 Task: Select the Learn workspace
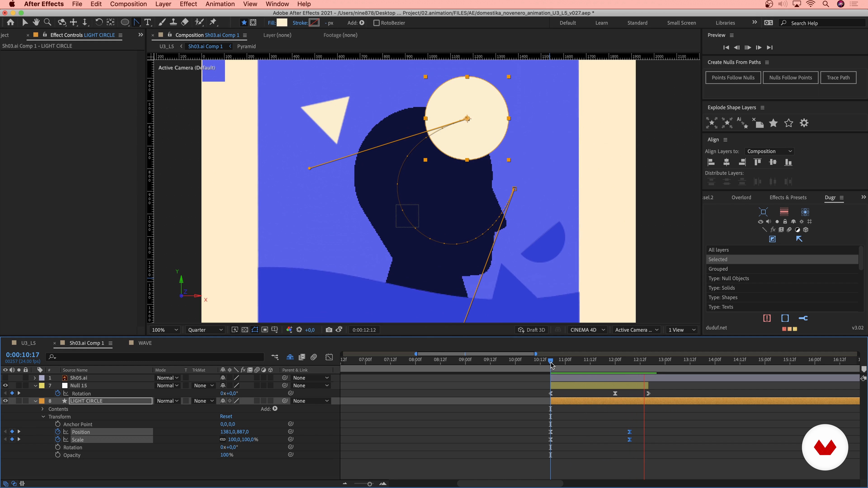[601, 23]
